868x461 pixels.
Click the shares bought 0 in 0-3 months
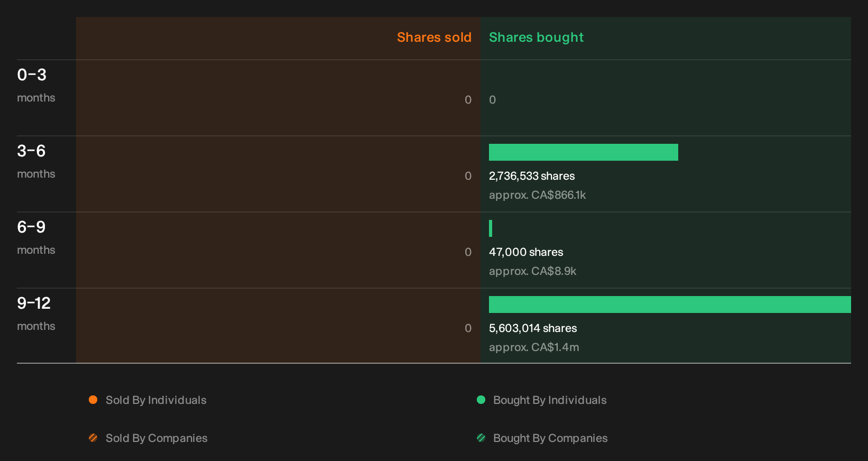(493, 100)
